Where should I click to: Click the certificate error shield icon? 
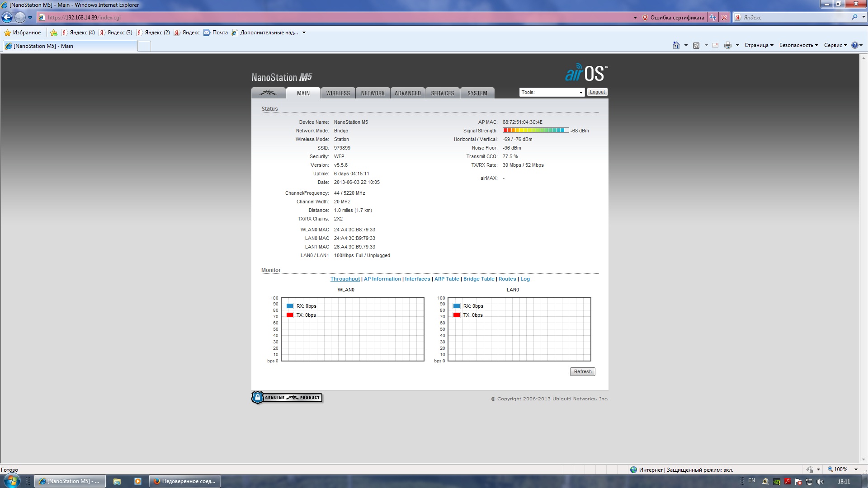click(645, 18)
